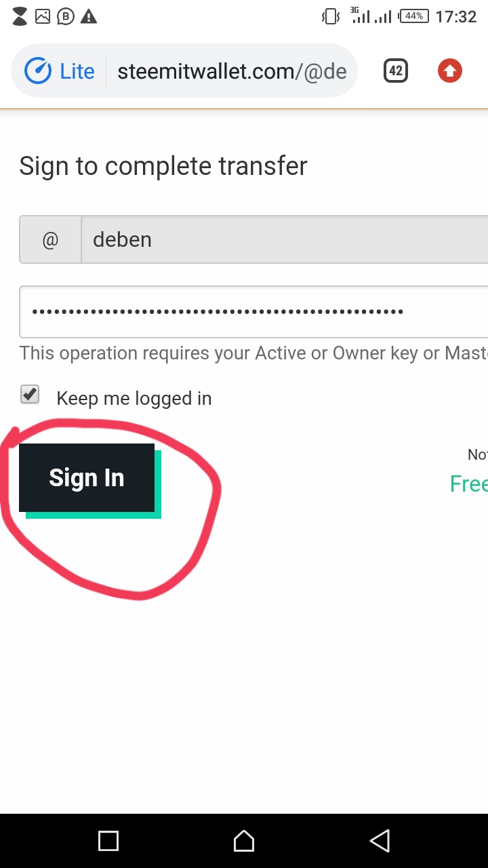
Task: Tap the warning triangle notification icon
Action: (88, 16)
